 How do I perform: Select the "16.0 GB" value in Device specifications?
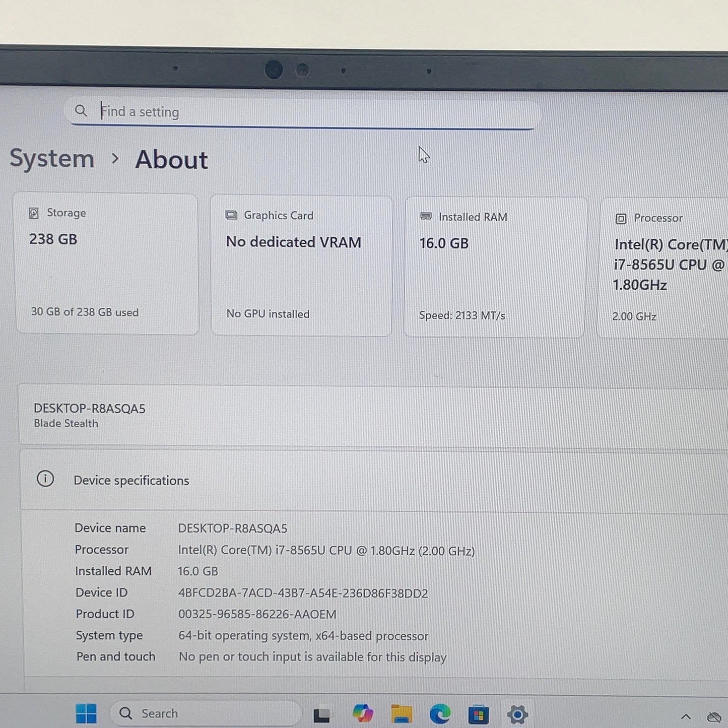(198, 571)
